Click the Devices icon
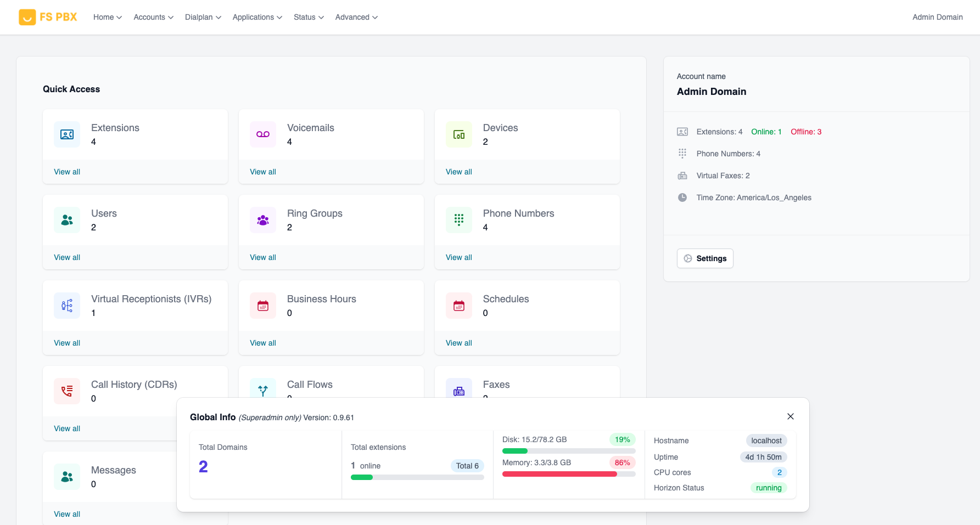The width and height of the screenshot is (980, 525). click(x=458, y=134)
